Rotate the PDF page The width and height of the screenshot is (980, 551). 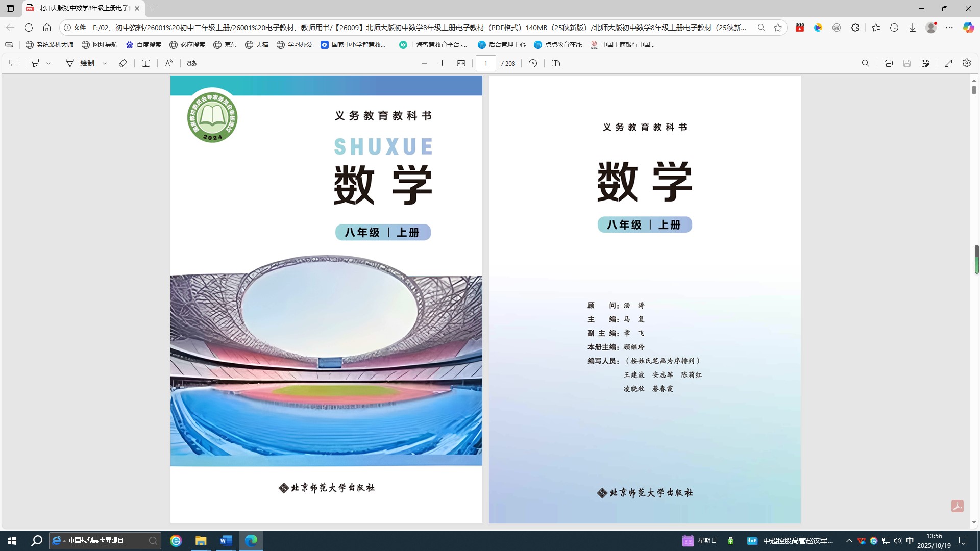pyautogui.click(x=533, y=63)
